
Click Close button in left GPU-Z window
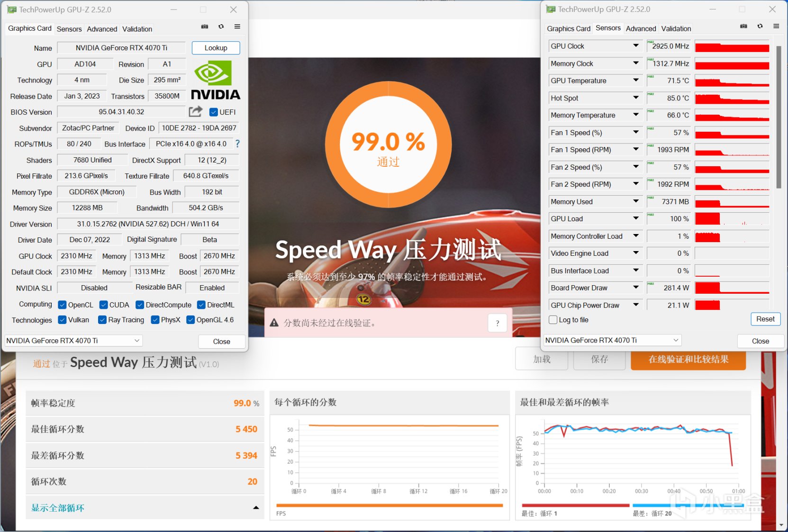222,342
